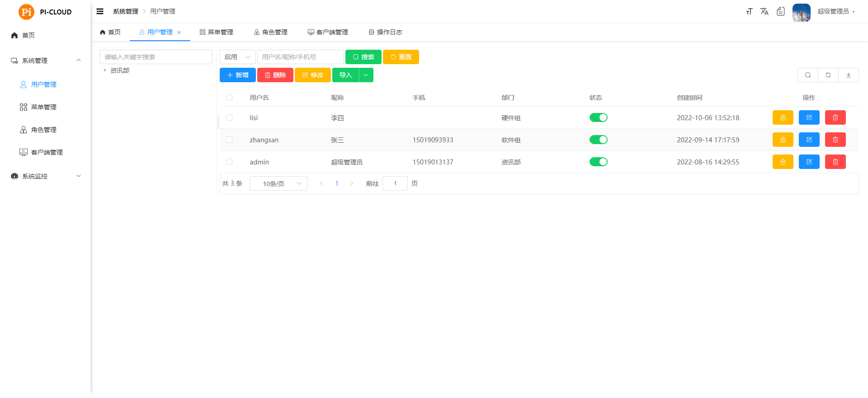Click yellow lock icon for lisi
The image size is (868, 398).
click(x=783, y=117)
